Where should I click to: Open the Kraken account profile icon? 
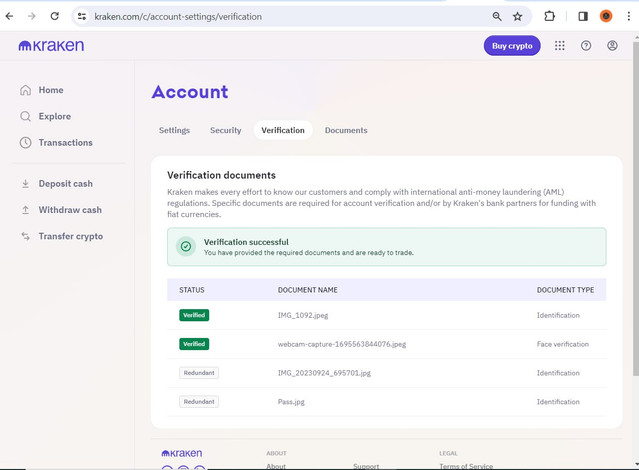pyautogui.click(x=612, y=46)
